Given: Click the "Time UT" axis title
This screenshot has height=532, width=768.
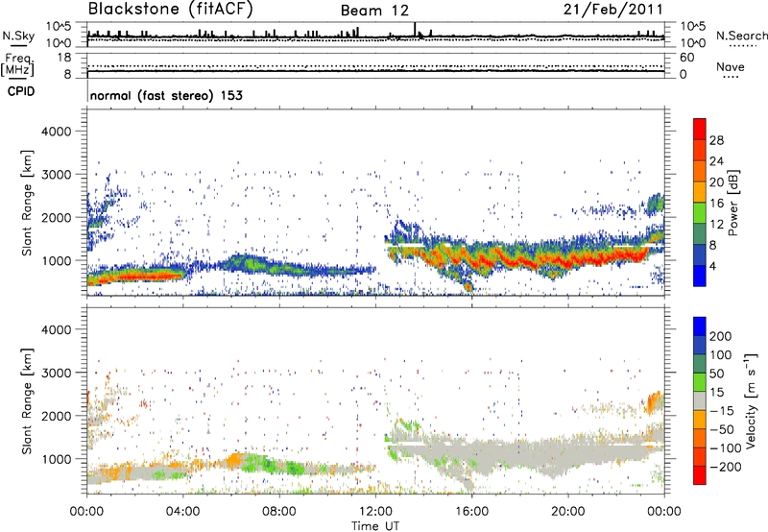Looking at the screenshot, I should coord(375,525).
